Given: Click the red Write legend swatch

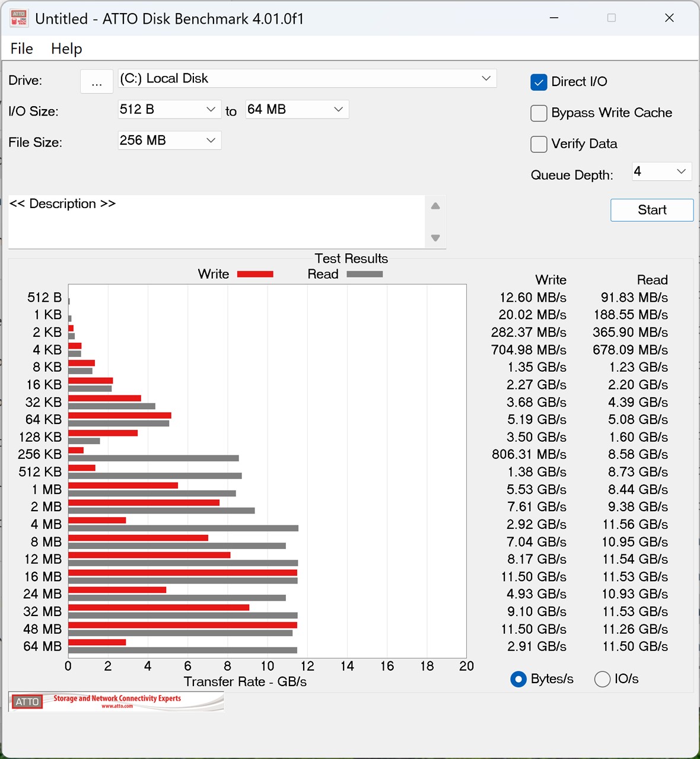Looking at the screenshot, I should [x=255, y=274].
